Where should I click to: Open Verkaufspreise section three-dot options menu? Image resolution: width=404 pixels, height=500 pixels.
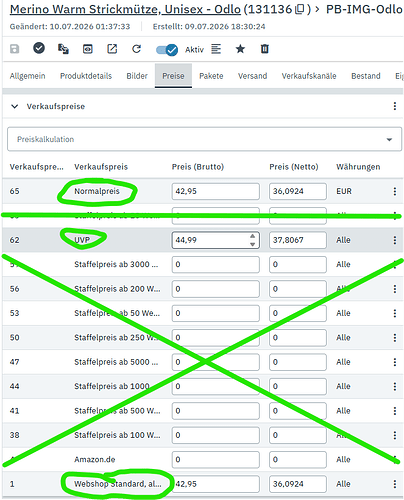[395, 106]
